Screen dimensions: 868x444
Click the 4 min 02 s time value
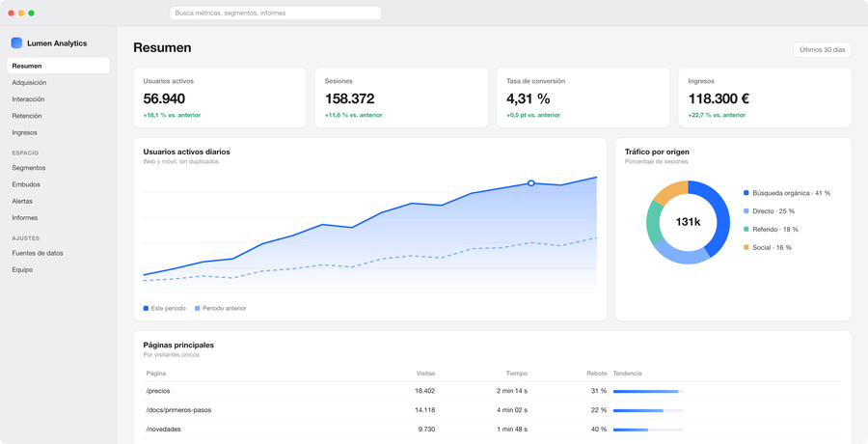click(512, 410)
